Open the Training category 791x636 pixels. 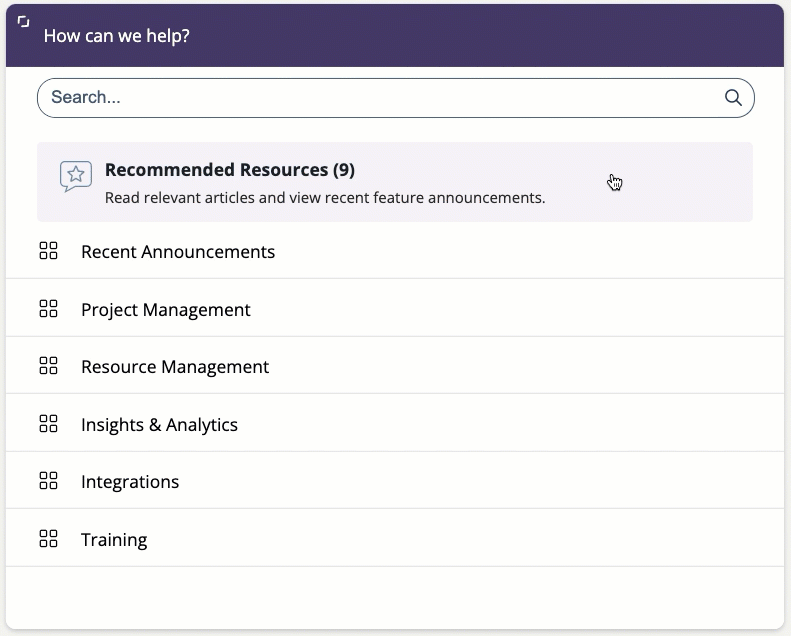tap(395, 538)
